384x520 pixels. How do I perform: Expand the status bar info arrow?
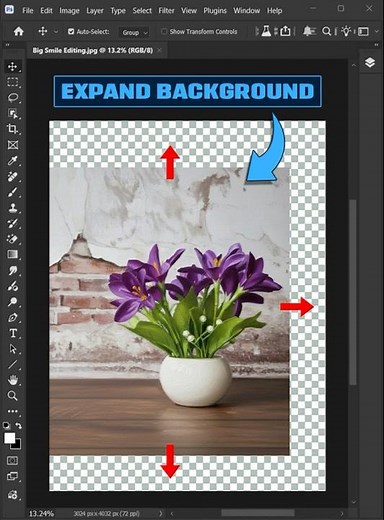[x=161, y=513]
